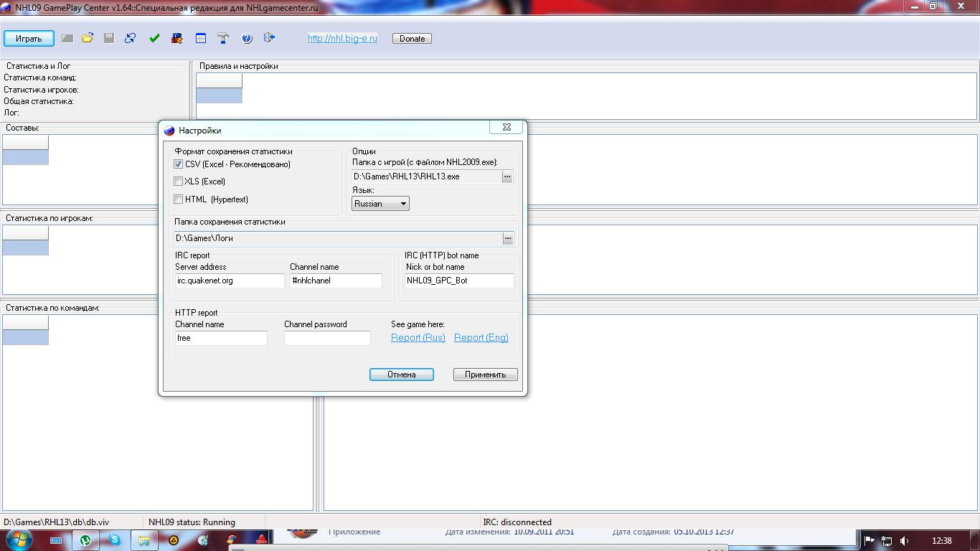This screenshot has width=980, height=551.
Task: Click the green checkmark toolbar icon
Action: [154, 38]
